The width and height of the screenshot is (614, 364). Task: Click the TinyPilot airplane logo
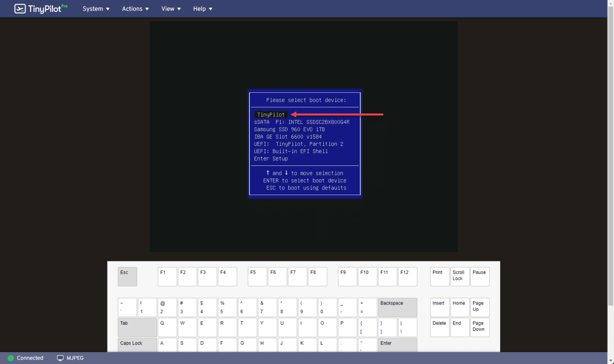click(20, 8)
